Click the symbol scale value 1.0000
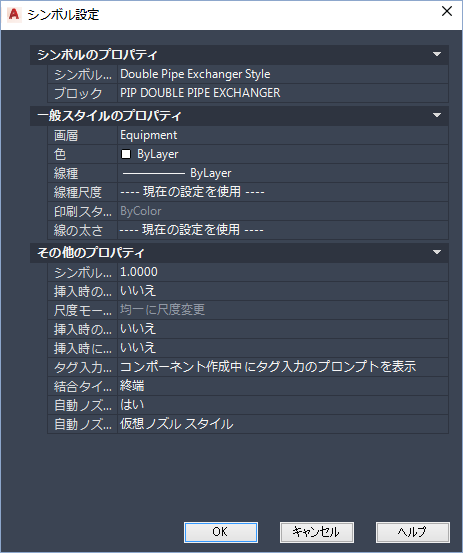Screen dimensions: 463x553 282,272
